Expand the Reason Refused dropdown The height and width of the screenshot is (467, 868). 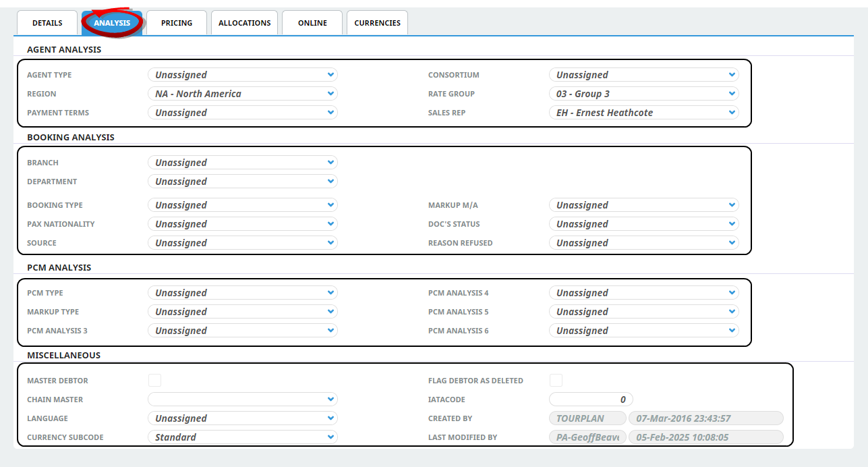pyautogui.click(x=643, y=242)
